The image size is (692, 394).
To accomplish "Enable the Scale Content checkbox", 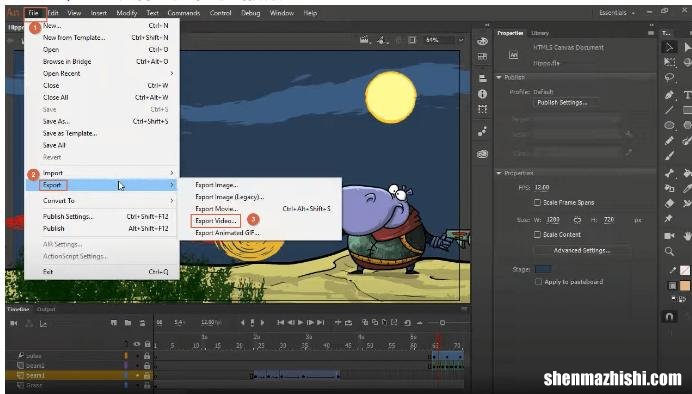I will pos(537,235).
